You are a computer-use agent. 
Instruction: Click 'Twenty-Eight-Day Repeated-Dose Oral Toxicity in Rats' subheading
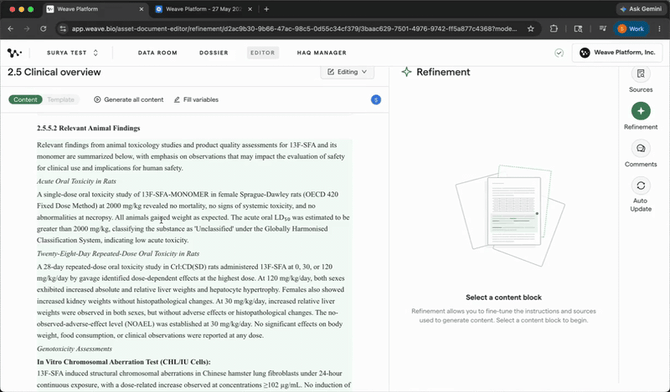(118, 253)
